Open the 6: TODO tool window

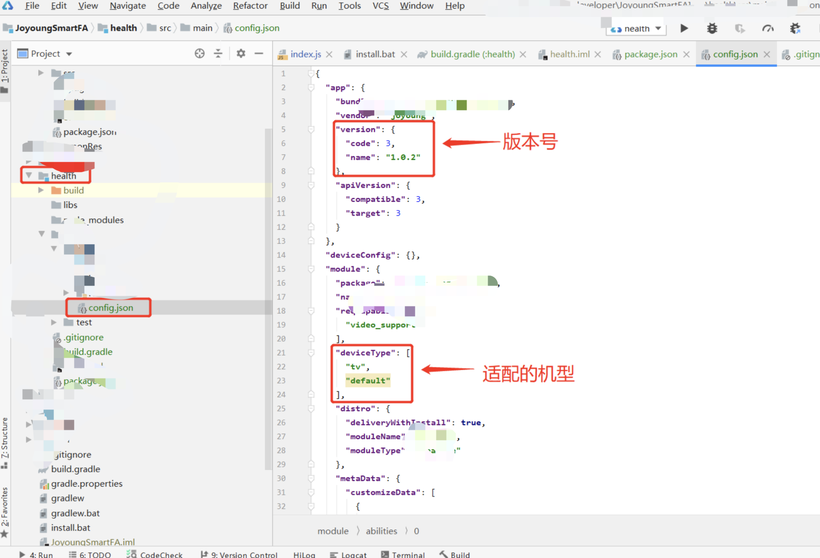click(89, 554)
